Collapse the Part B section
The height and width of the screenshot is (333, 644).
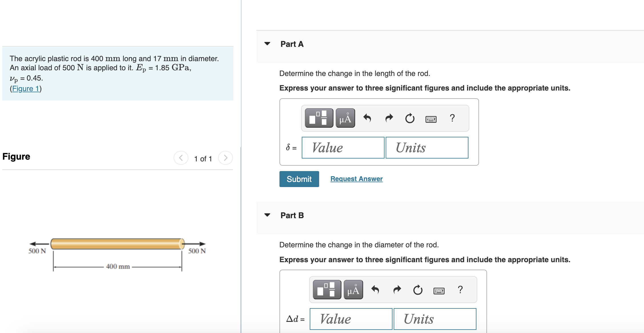[267, 215]
